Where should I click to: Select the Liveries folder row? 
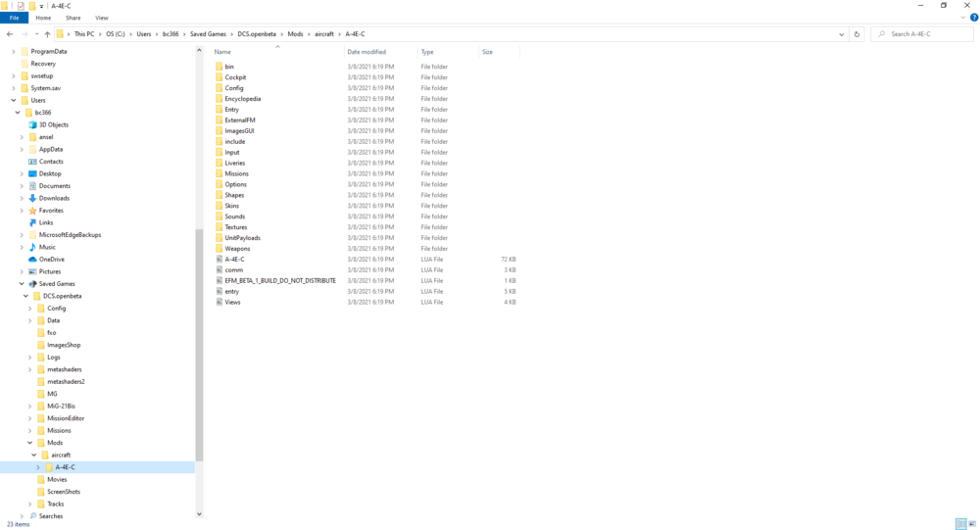tap(367, 163)
